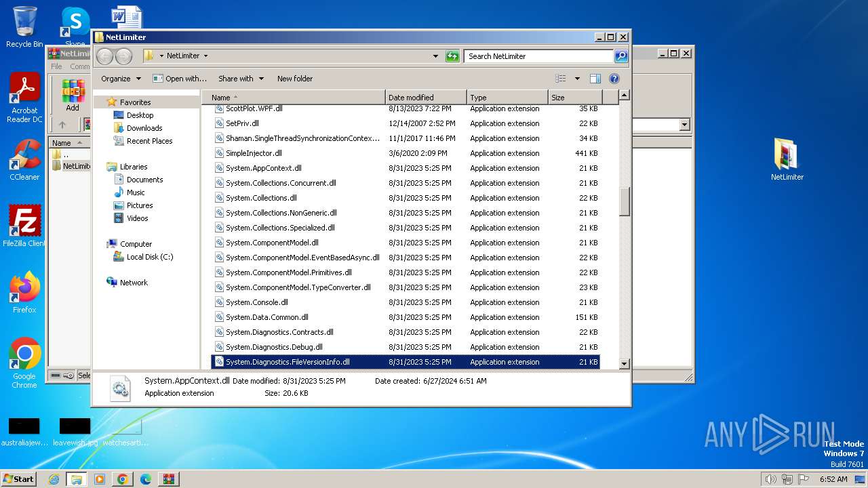Click the Explorer Forward arrow button
Viewport: 868px width, 488px height.
tap(124, 56)
